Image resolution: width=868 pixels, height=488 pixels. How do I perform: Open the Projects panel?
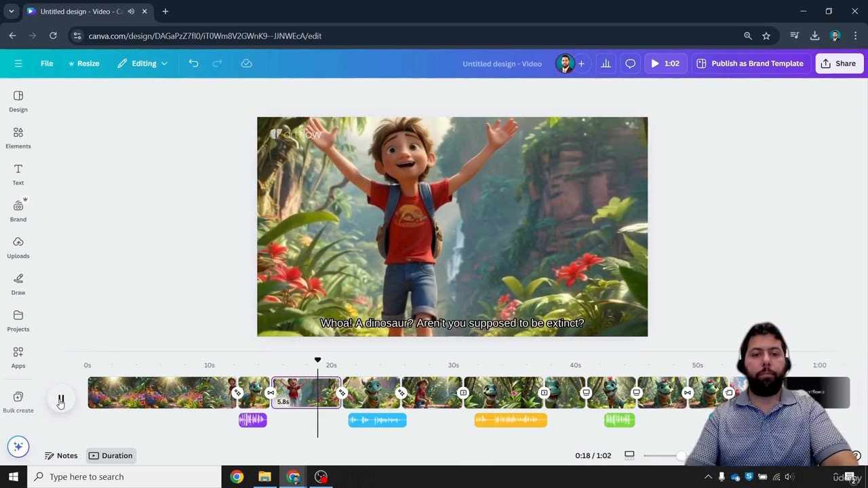point(18,321)
